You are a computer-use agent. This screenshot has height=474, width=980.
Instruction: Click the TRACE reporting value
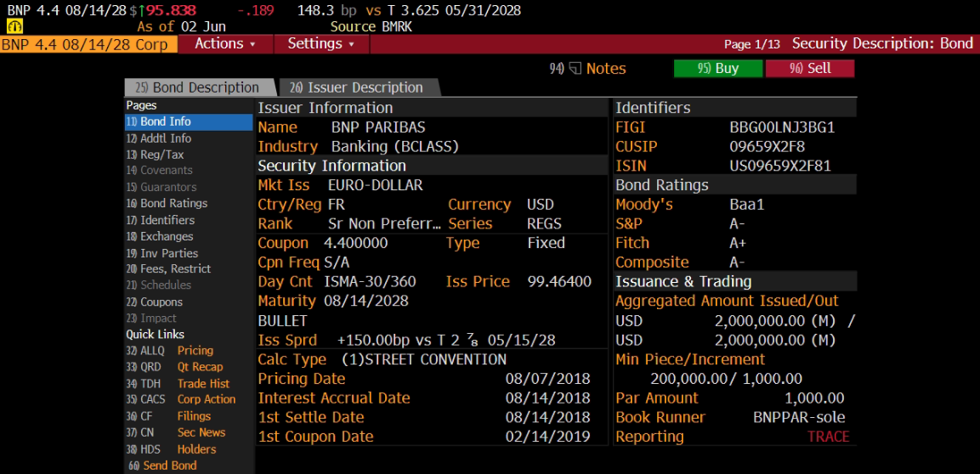click(828, 437)
